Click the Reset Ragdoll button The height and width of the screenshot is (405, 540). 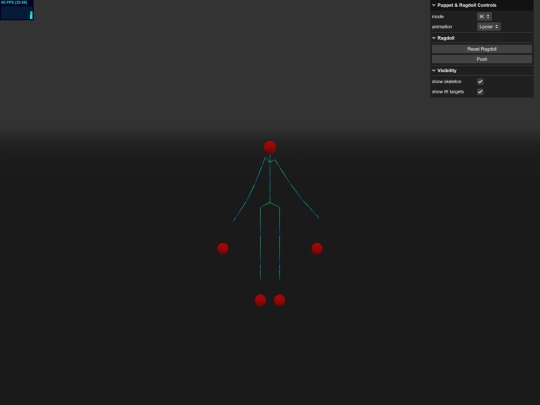(x=482, y=49)
